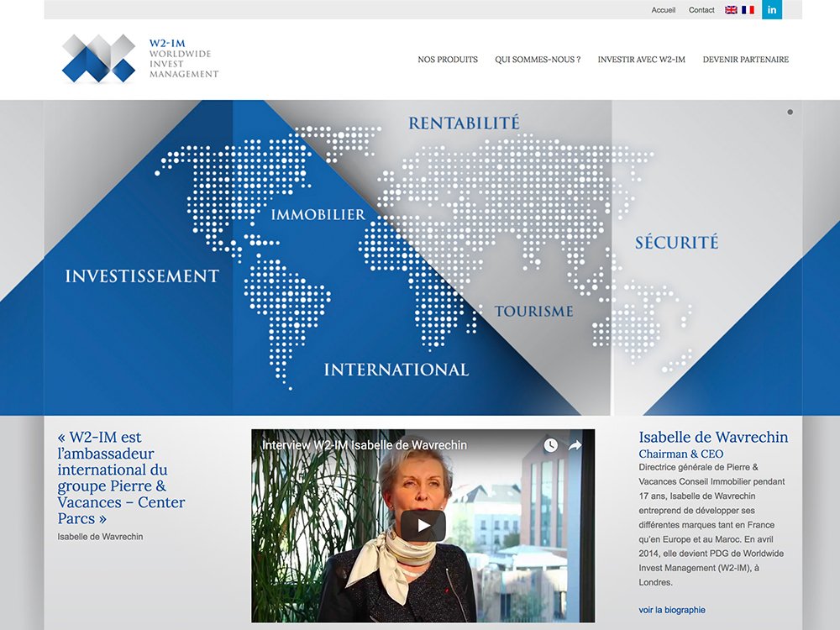This screenshot has height=630, width=840.
Task: Follow the 'voir la biographie' link
Action: coord(672,610)
